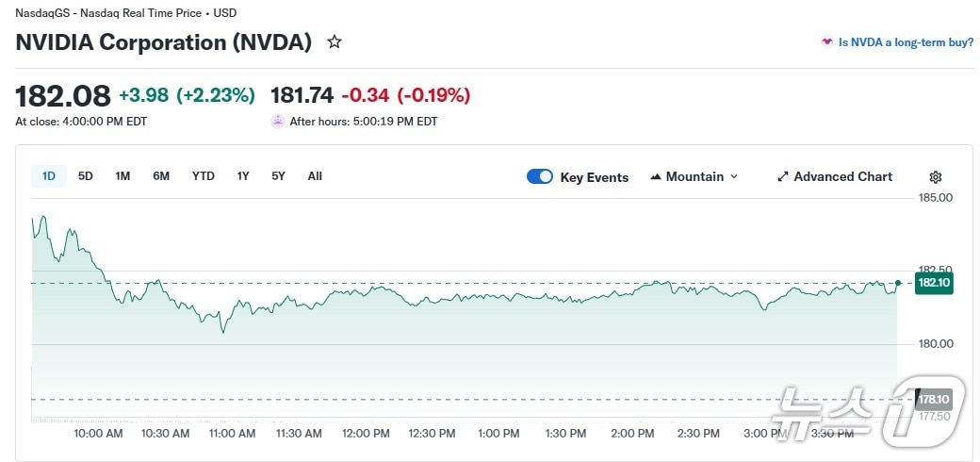Select the 1D time range tab
The height and width of the screenshot is (462, 980).
49,176
